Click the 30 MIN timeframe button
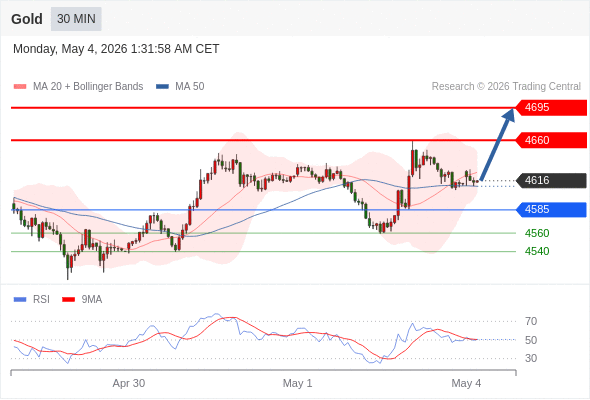This screenshot has height=400, width=590. (76, 19)
